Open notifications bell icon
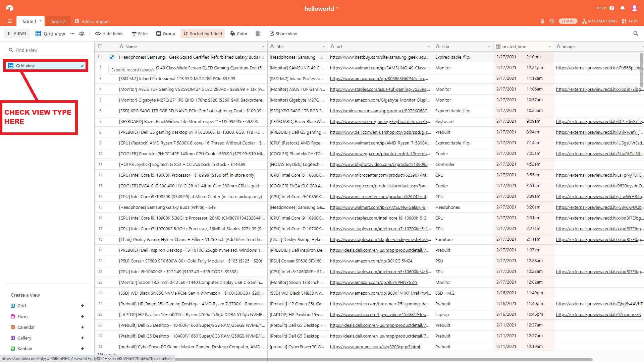 coord(623,8)
